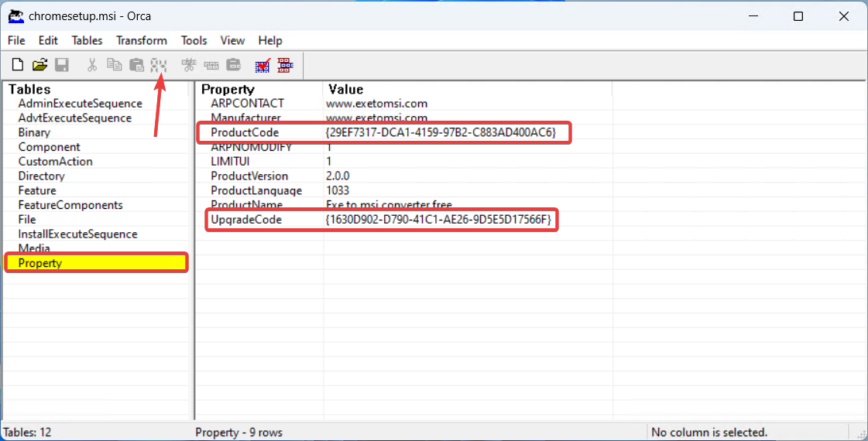Click the ProductVersion value 2.0.0

pyautogui.click(x=338, y=176)
